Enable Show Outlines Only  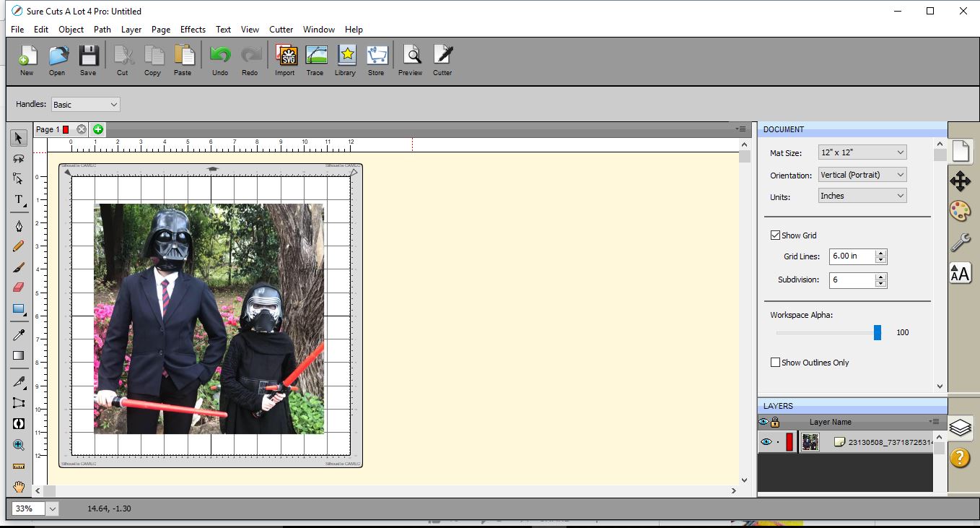tap(775, 363)
